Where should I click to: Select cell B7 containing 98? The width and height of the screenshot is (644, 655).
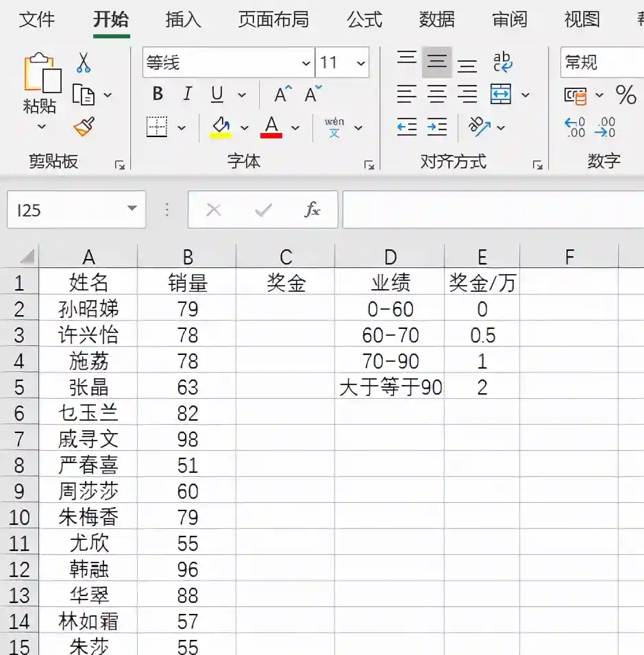point(187,438)
